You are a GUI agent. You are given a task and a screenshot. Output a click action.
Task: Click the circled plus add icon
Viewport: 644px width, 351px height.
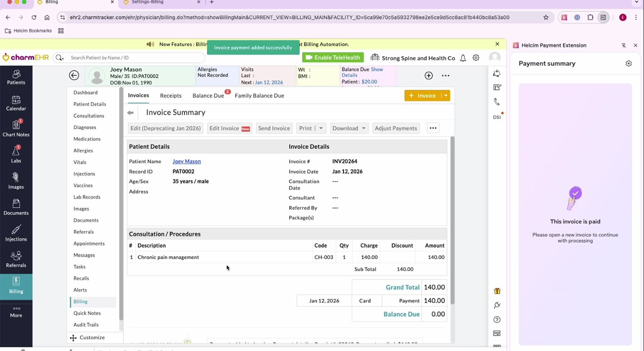pyautogui.click(x=429, y=76)
